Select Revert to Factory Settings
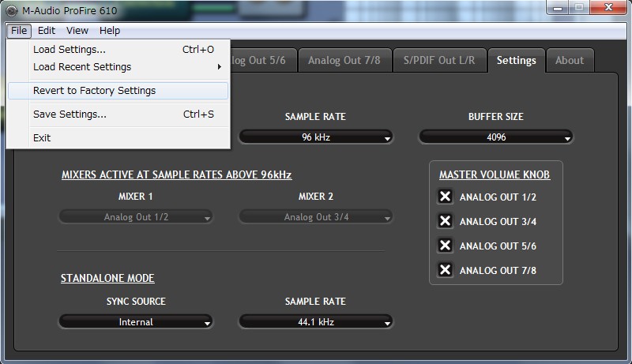 [x=95, y=91]
